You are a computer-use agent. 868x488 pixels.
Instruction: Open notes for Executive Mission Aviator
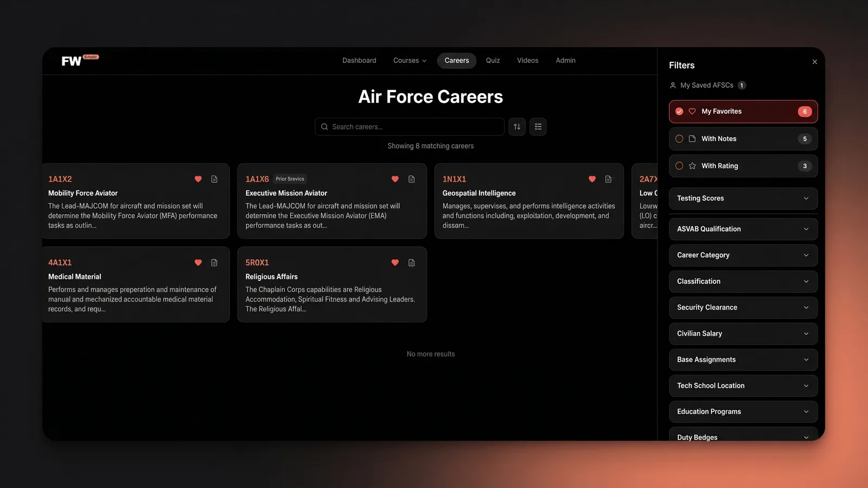click(412, 179)
